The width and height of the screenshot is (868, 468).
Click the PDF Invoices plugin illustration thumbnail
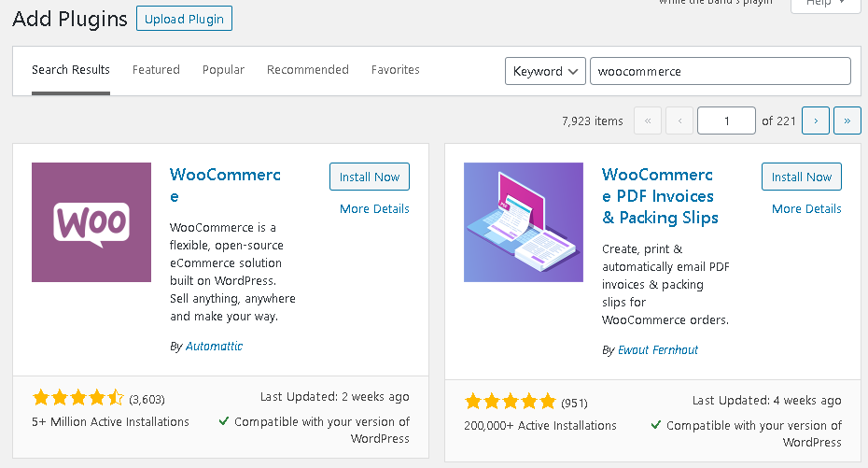tap(523, 222)
